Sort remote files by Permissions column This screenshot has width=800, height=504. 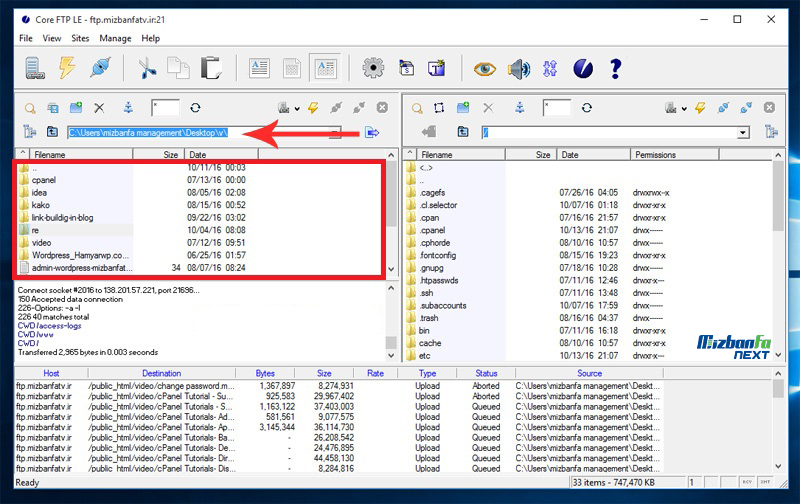(x=674, y=155)
